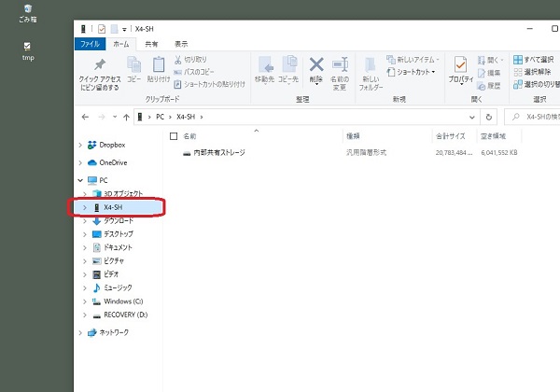
Task: Open the ファイル tab
Action: pos(90,44)
